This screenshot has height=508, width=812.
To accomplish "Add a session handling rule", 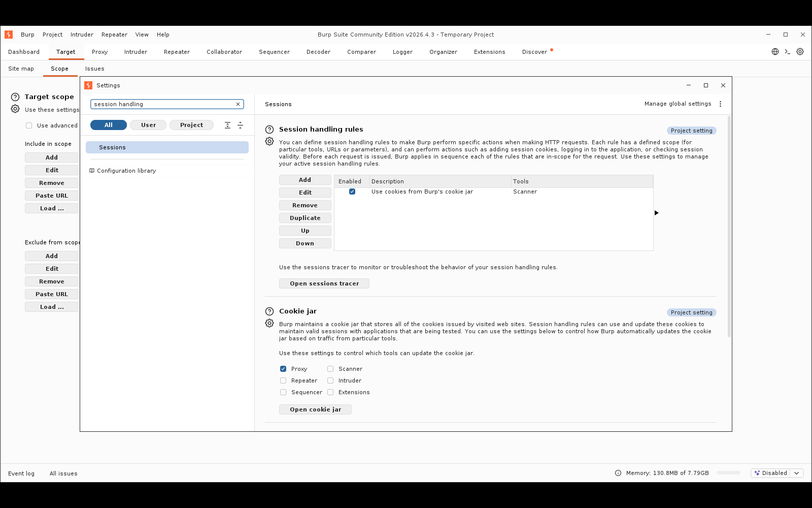I will coord(305,180).
